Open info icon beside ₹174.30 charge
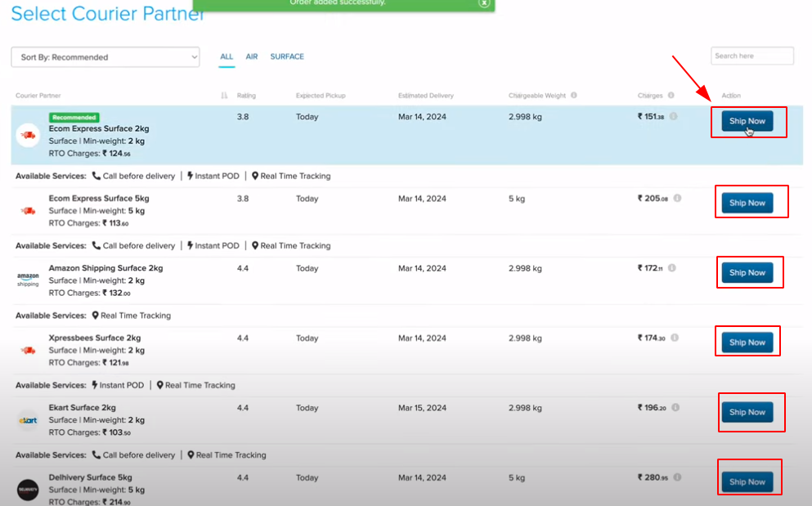The width and height of the screenshot is (812, 506). point(675,338)
